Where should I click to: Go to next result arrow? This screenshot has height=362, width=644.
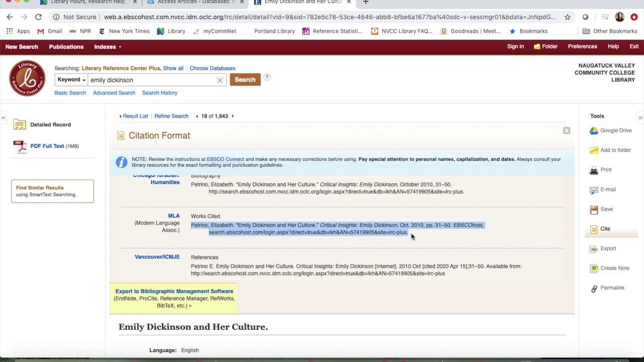(232, 116)
